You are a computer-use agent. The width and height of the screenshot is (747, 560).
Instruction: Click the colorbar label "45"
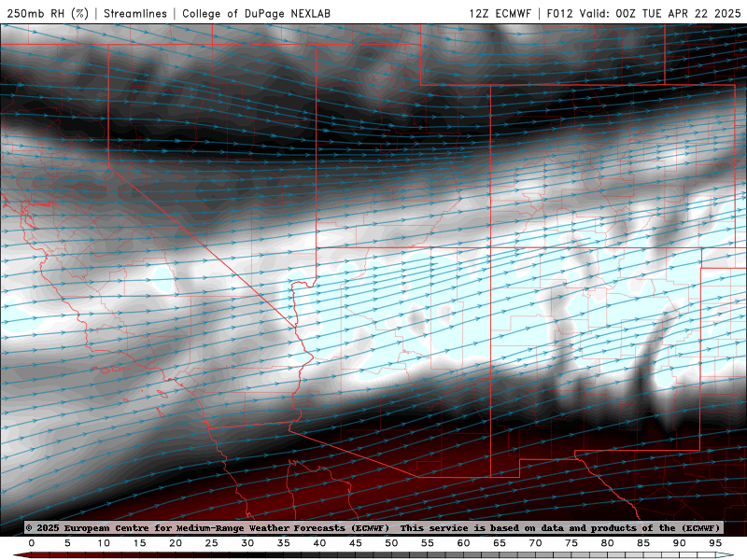(356, 543)
